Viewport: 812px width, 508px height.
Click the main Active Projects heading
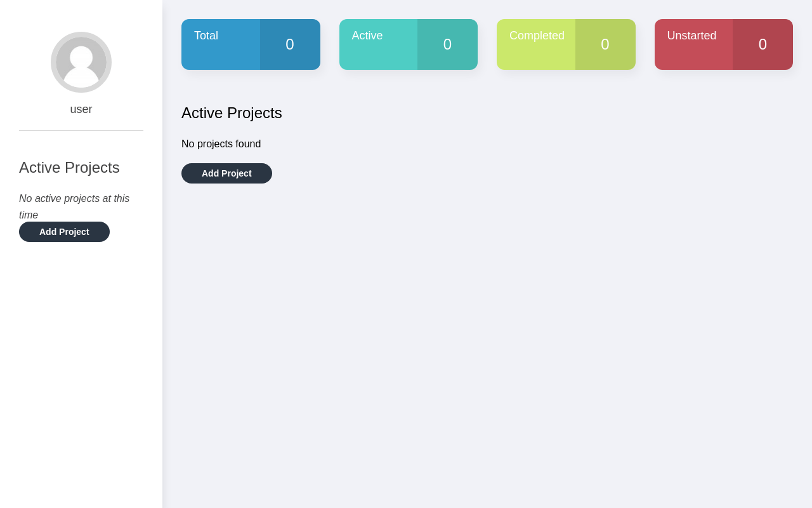pyautogui.click(x=232, y=113)
